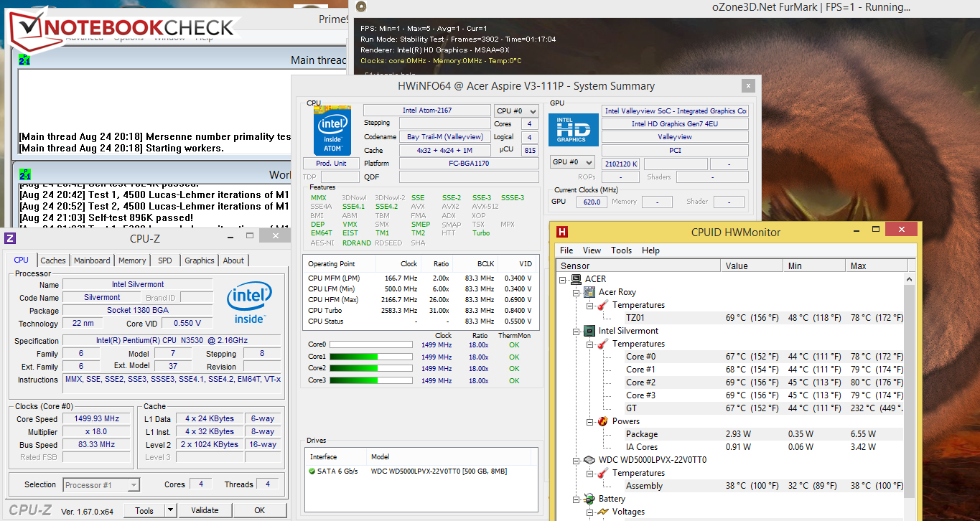The width and height of the screenshot is (980, 521).
Task: Select the Acer Roxy motherboard icon
Action: pos(588,292)
